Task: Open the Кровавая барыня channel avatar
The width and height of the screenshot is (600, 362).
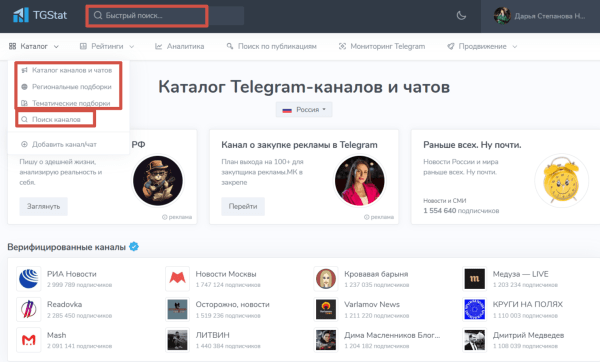Action: coord(326,279)
